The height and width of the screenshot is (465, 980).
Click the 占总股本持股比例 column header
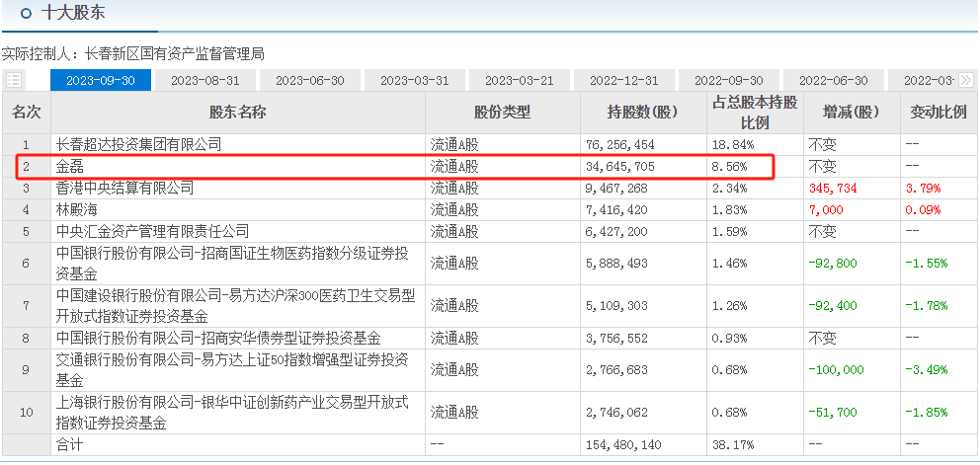(x=755, y=113)
